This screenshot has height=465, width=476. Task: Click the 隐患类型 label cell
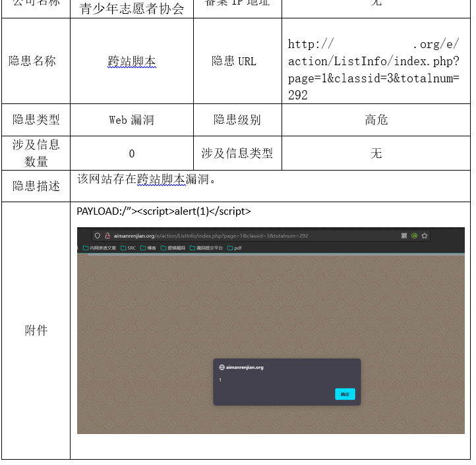[x=36, y=120]
